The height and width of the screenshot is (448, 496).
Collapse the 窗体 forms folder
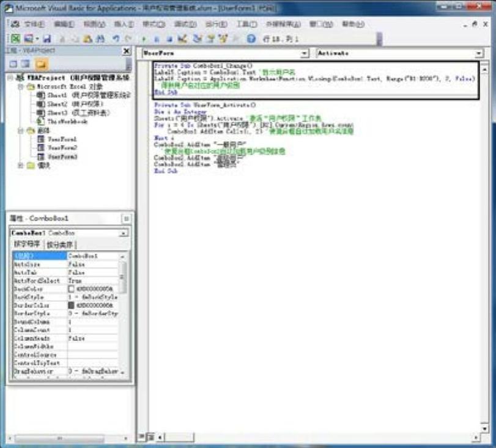[x=21, y=131]
